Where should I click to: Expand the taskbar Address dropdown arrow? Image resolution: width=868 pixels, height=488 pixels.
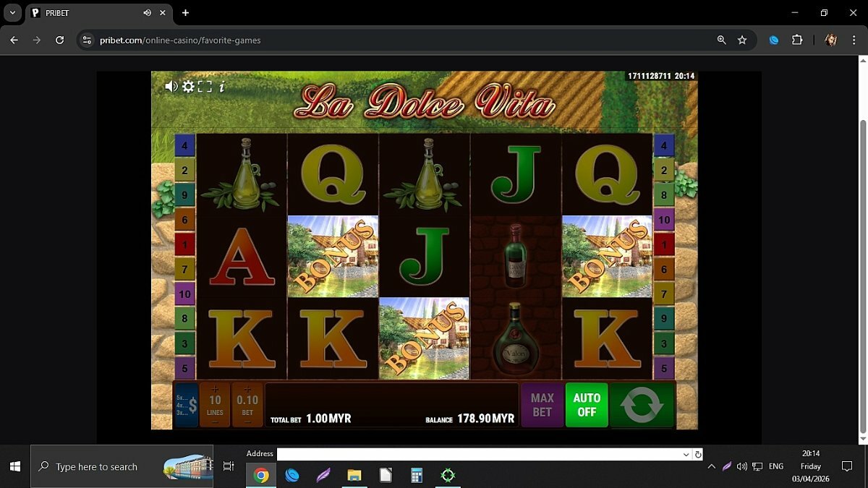coord(686,455)
